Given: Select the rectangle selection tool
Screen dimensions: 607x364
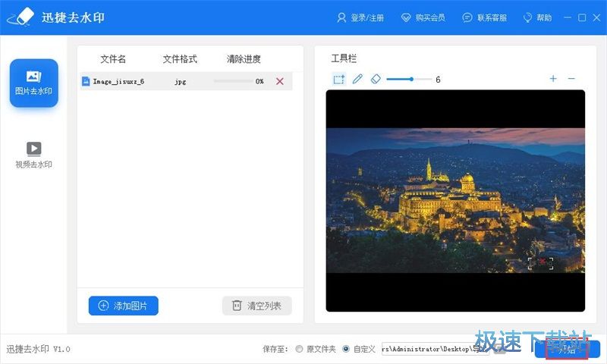Looking at the screenshot, I should (x=338, y=80).
